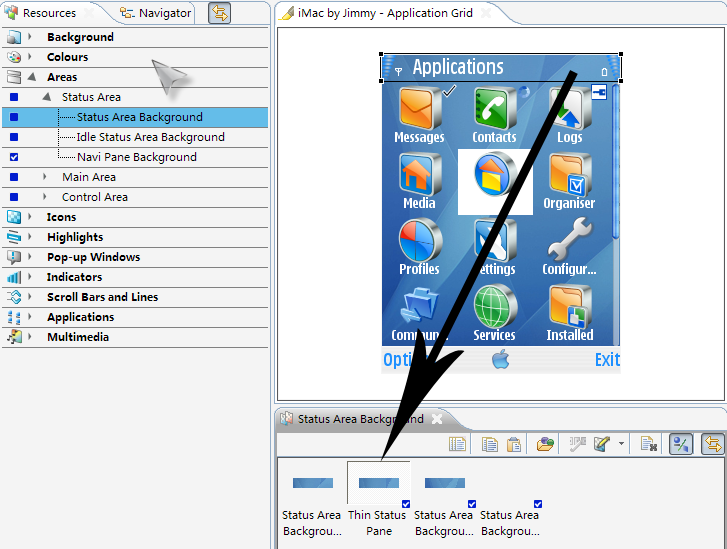The width and height of the screenshot is (727, 549).
Task: Select Idle Status Area Background tree item
Action: click(x=151, y=137)
